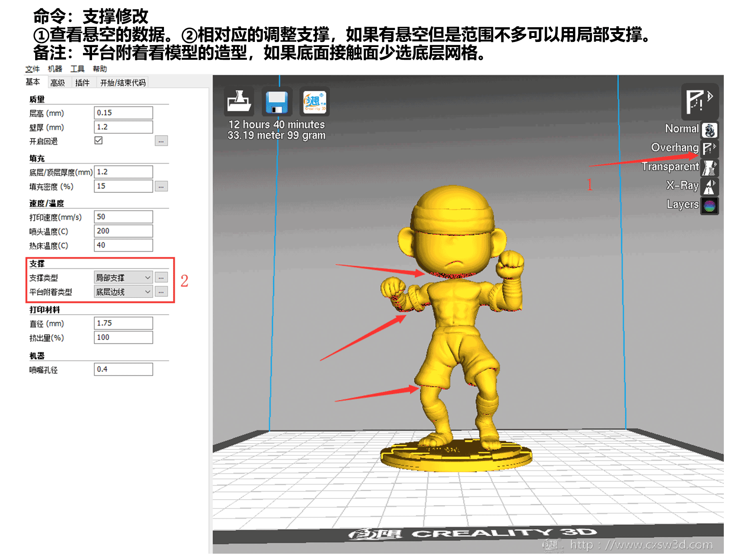Click the 填充密度 (%) input field
742x560 pixels.
tap(123, 186)
